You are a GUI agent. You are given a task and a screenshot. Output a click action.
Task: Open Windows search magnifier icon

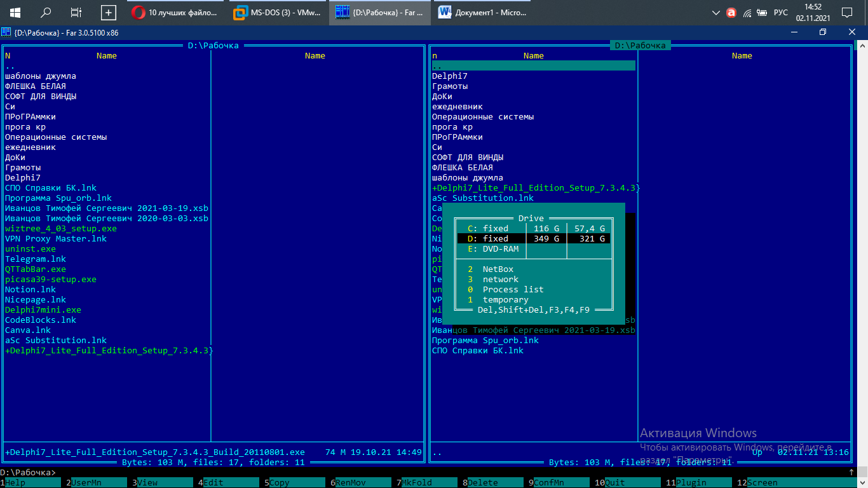pyautogui.click(x=46, y=12)
